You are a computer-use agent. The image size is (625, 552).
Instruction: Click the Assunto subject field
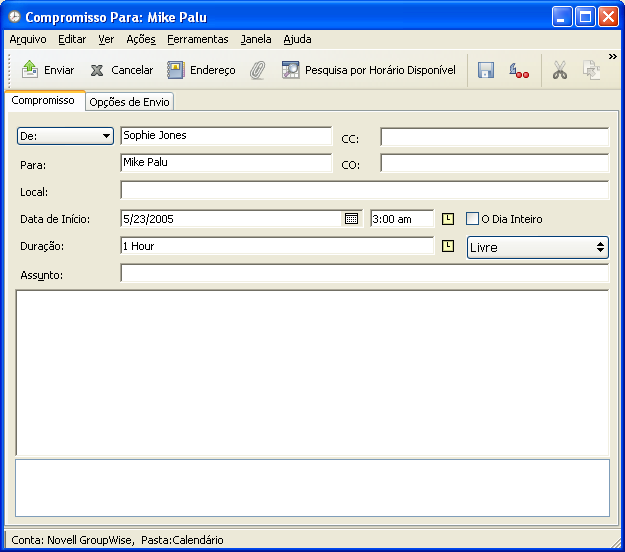[365, 273]
